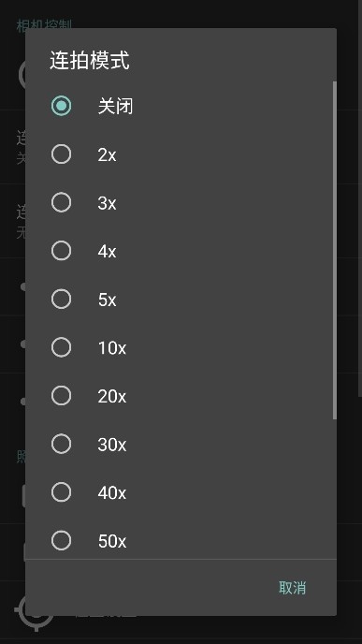Image resolution: width=362 pixels, height=644 pixels.
Task: Click the 10x option label
Action: click(x=112, y=348)
